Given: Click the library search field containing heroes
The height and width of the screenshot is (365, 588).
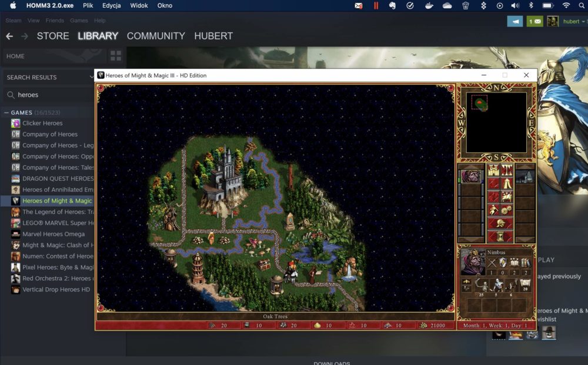Looking at the screenshot, I should point(49,95).
